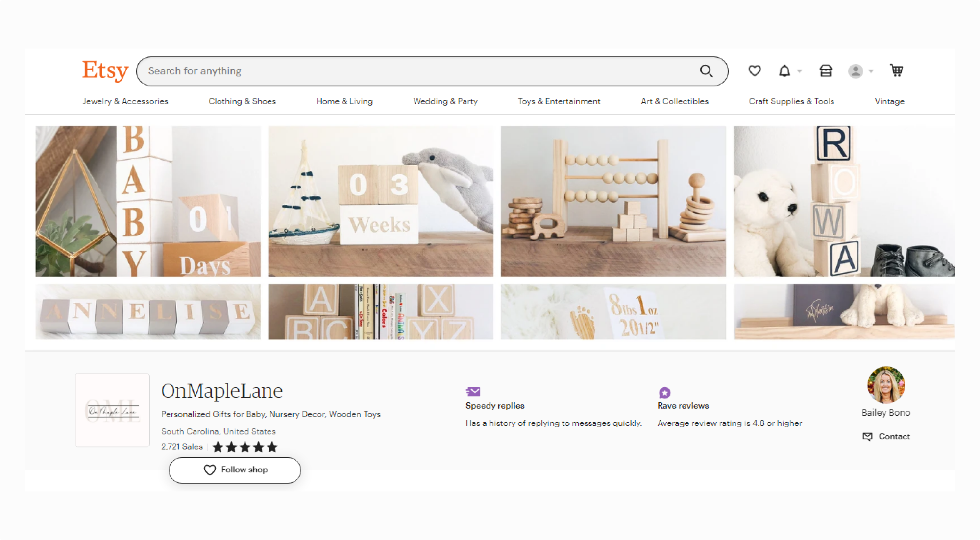Open ANNELISE name blocks image
This screenshot has width=980, height=540.
click(x=148, y=312)
